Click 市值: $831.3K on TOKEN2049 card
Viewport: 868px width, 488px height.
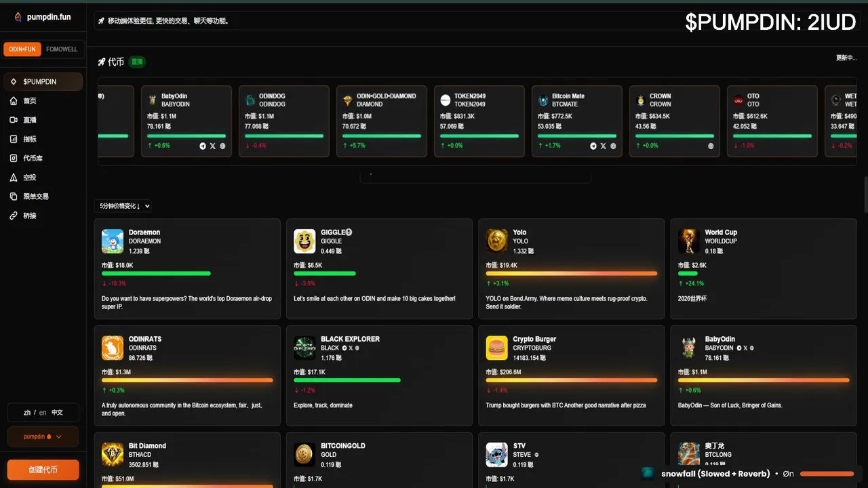(457, 117)
